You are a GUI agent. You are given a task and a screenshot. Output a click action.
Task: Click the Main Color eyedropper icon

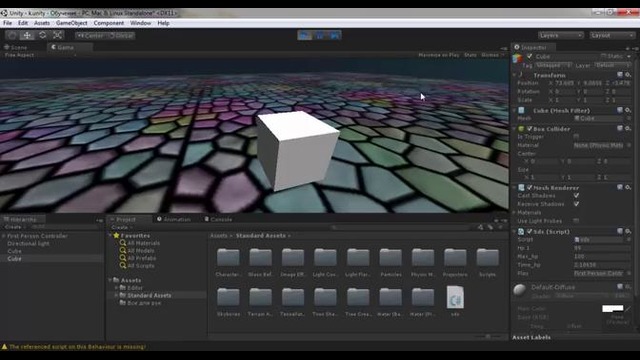(x=629, y=309)
